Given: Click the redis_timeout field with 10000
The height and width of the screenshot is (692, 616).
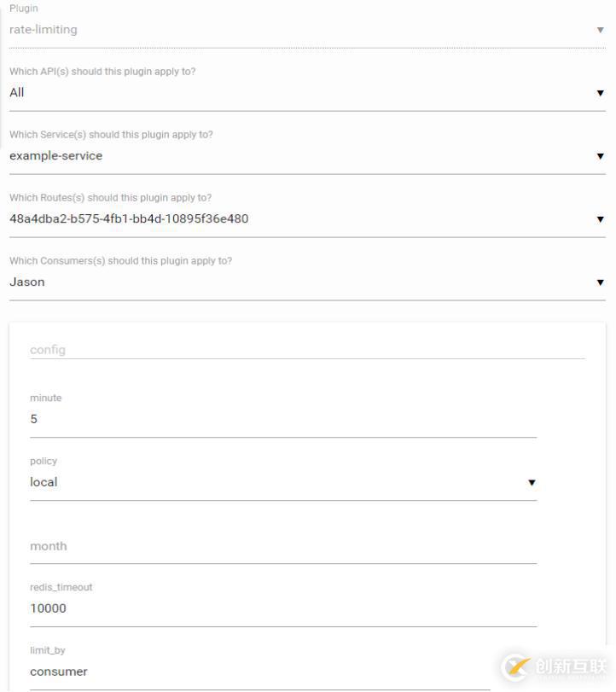Looking at the screenshot, I should point(282,608).
